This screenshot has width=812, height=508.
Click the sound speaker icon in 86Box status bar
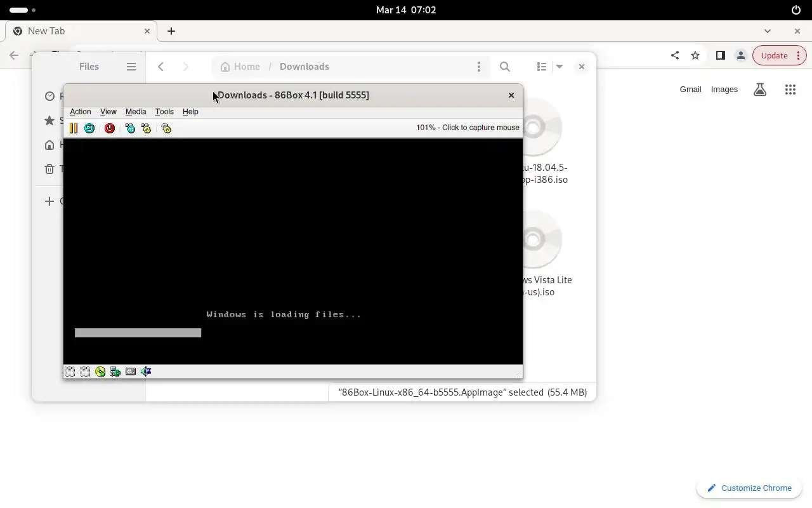tap(146, 371)
